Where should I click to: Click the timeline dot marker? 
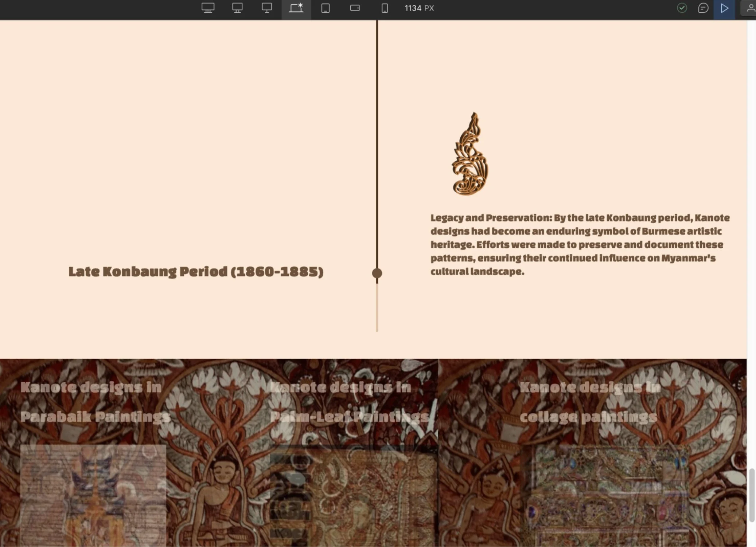tap(377, 273)
